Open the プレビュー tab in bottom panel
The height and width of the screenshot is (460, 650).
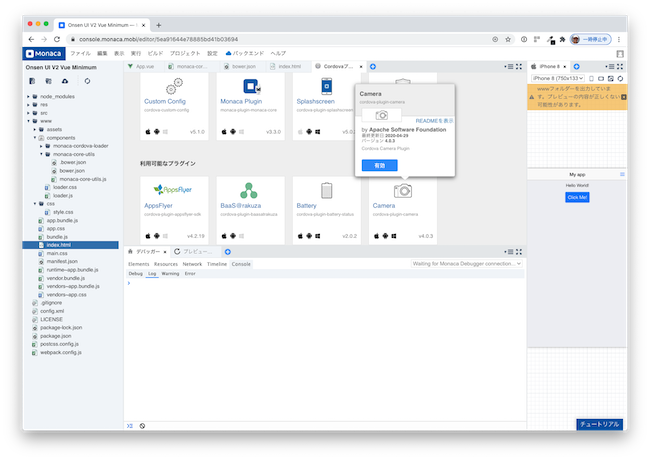194,252
